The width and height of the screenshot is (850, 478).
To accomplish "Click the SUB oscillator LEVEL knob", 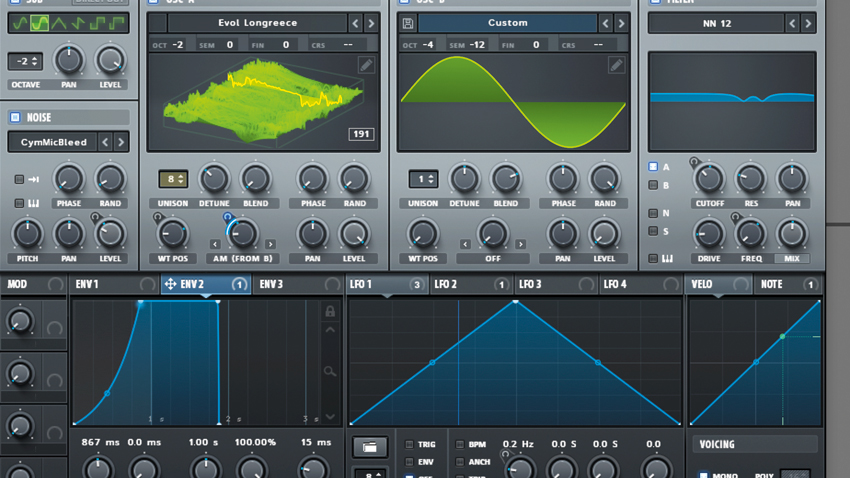I will [x=110, y=60].
